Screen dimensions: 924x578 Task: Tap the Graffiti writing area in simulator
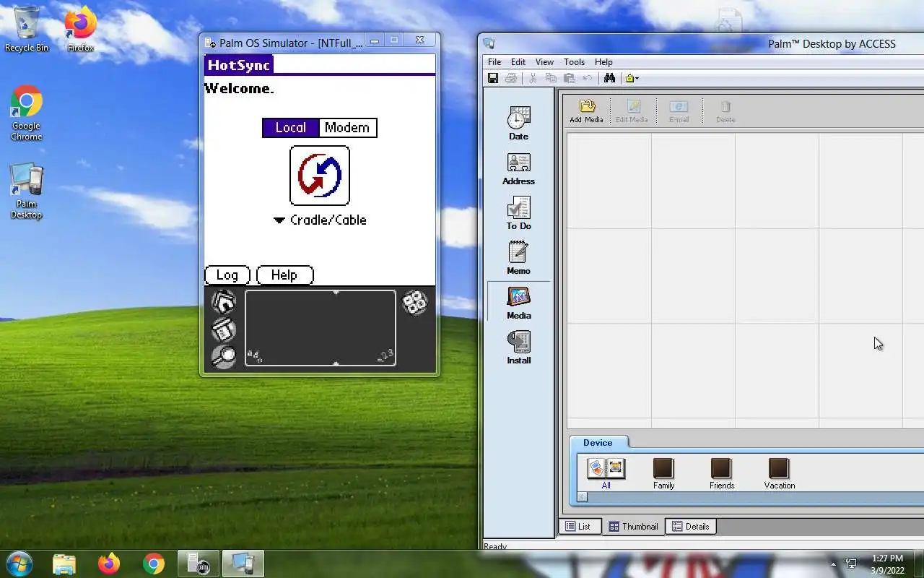click(x=321, y=328)
